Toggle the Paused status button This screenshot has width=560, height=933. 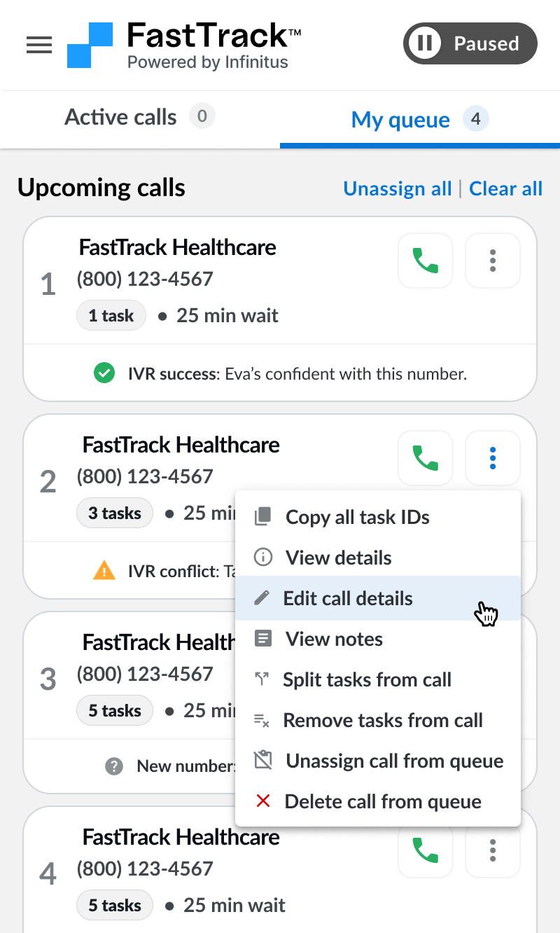pyautogui.click(x=470, y=43)
